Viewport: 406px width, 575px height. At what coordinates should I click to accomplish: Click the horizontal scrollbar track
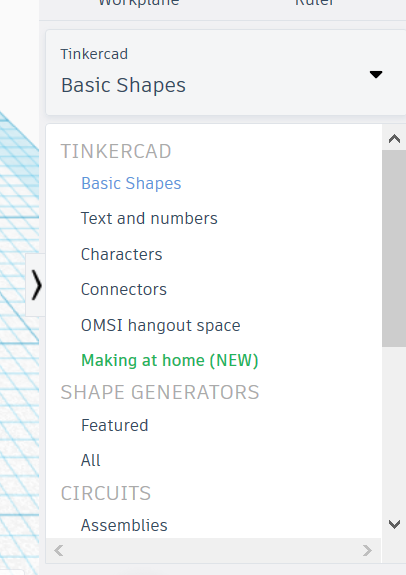pos(213,550)
